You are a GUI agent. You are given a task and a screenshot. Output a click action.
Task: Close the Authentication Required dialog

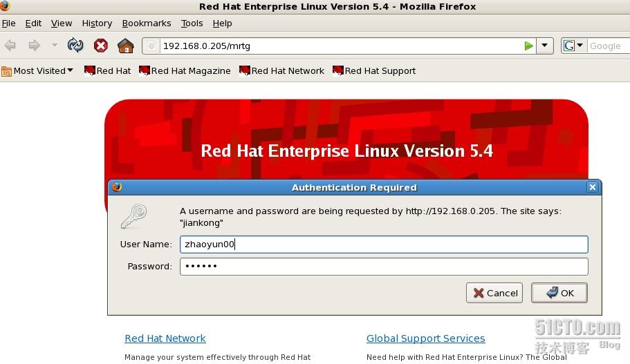pos(592,187)
